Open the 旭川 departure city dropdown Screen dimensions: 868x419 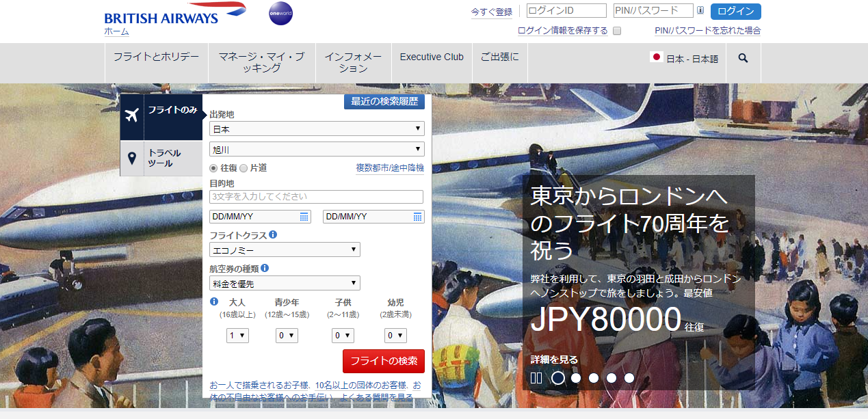coord(317,149)
